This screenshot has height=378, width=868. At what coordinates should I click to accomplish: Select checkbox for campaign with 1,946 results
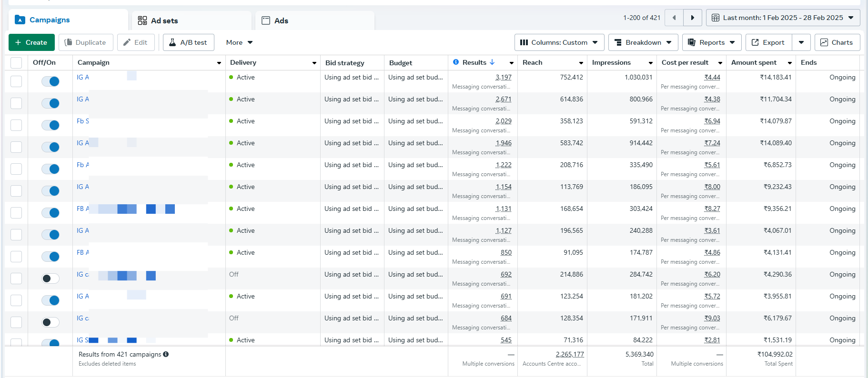tap(16, 147)
